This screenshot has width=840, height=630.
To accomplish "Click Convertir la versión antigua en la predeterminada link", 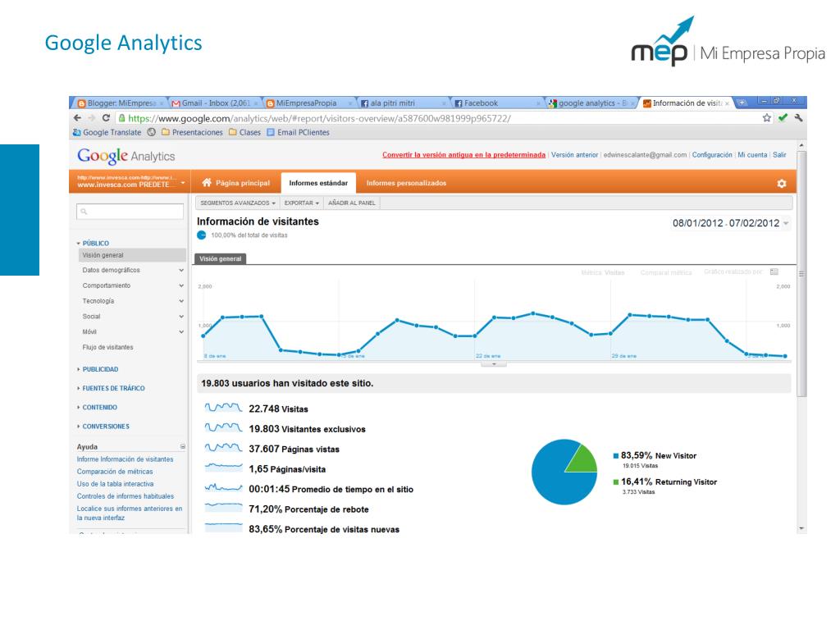I will pos(464,155).
